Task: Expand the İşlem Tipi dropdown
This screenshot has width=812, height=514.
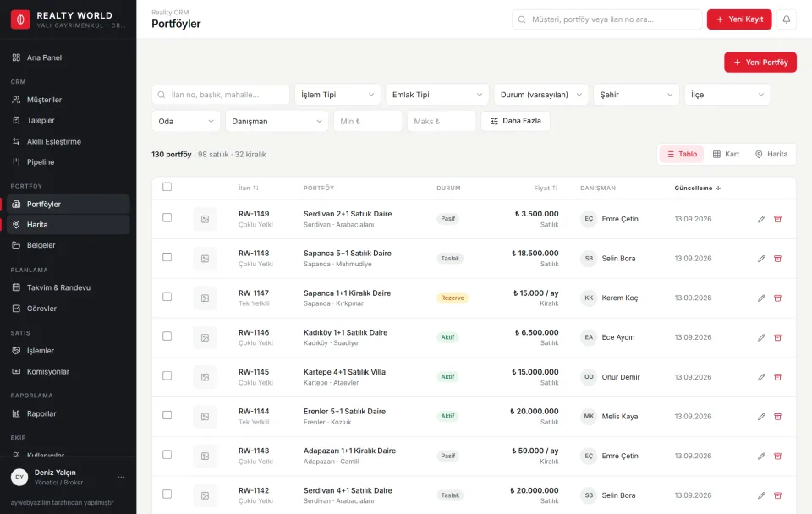Action: tap(337, 95)
